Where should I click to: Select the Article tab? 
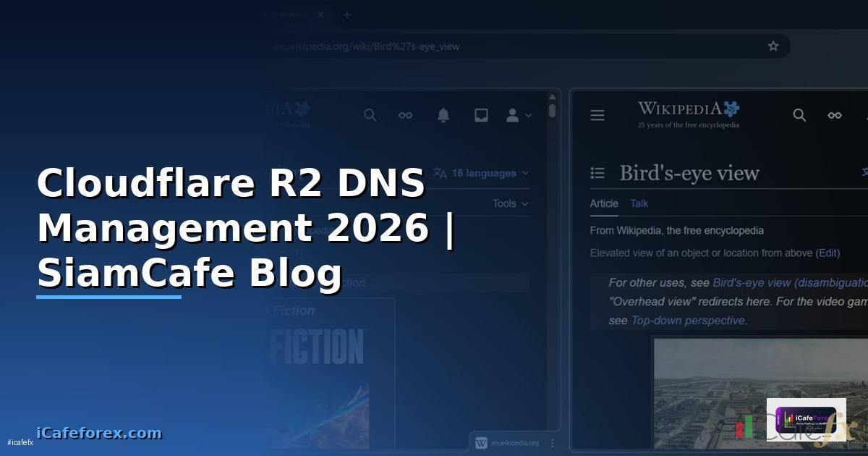tap(604, 203)
